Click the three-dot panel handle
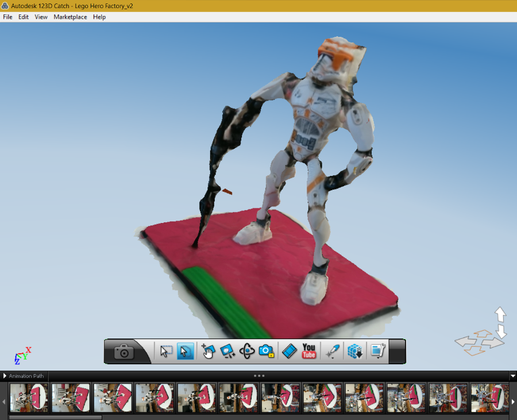This screenshot has height=420, width=517. coord(259,376)
